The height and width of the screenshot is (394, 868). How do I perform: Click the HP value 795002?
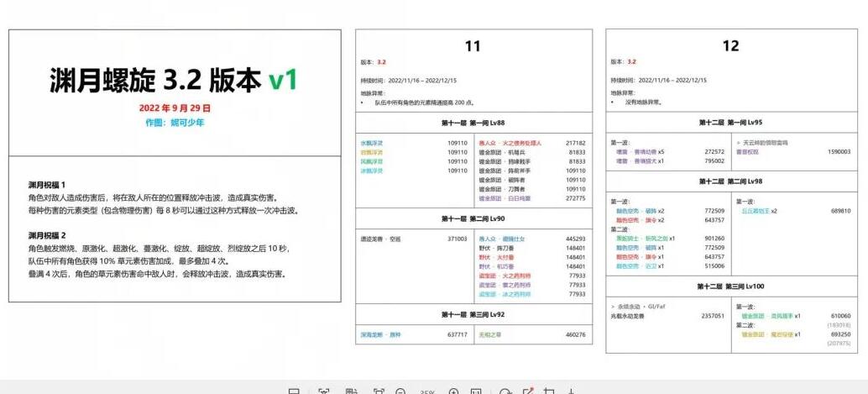click(714, 160)
